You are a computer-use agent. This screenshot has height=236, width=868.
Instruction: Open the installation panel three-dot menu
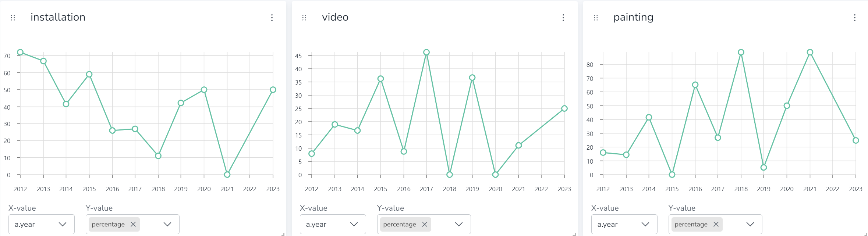(x=272, y=18)
